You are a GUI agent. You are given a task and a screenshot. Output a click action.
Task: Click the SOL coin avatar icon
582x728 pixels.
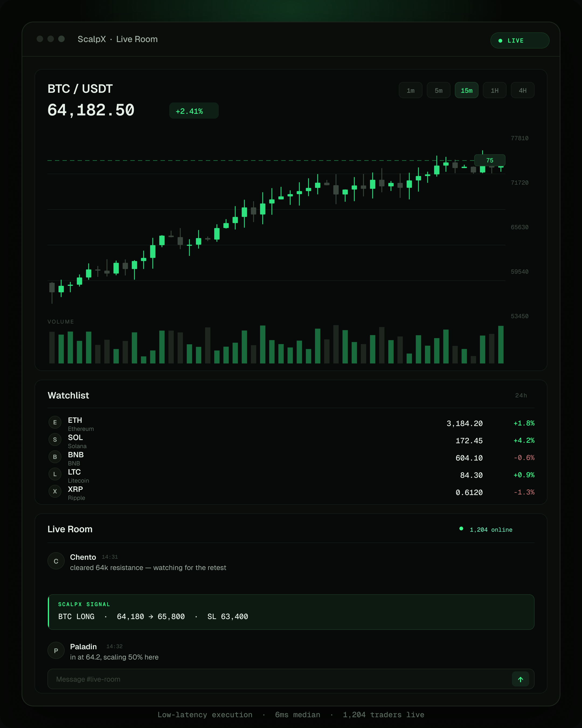55,439
